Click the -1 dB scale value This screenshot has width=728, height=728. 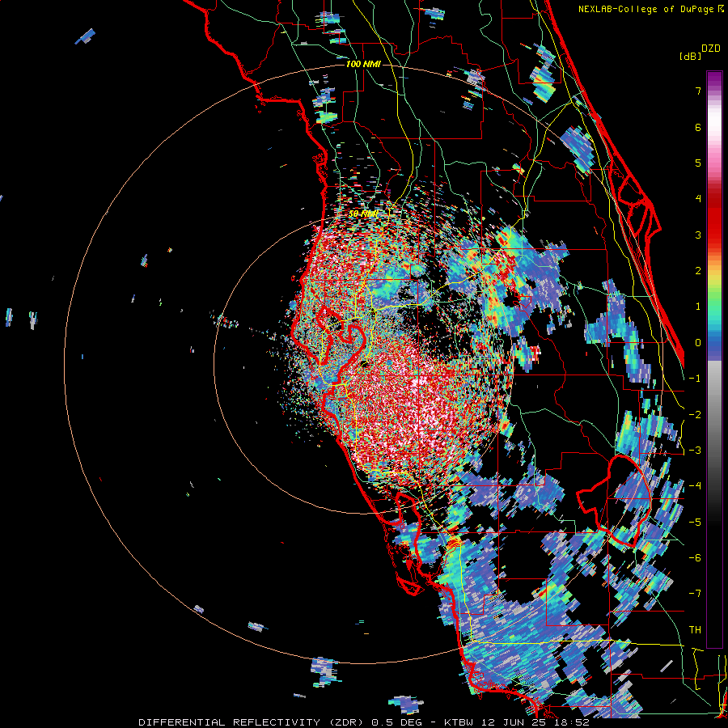(x=695, y=379)
